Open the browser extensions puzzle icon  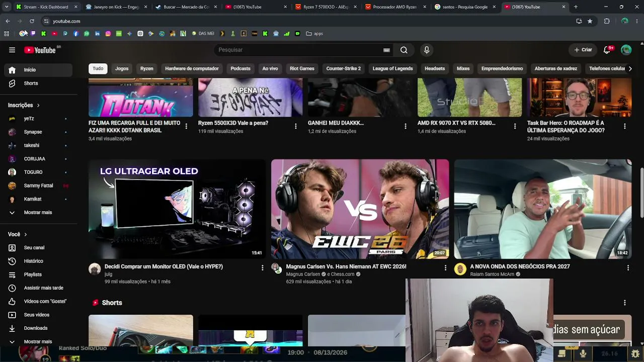(x=607, y=21)
